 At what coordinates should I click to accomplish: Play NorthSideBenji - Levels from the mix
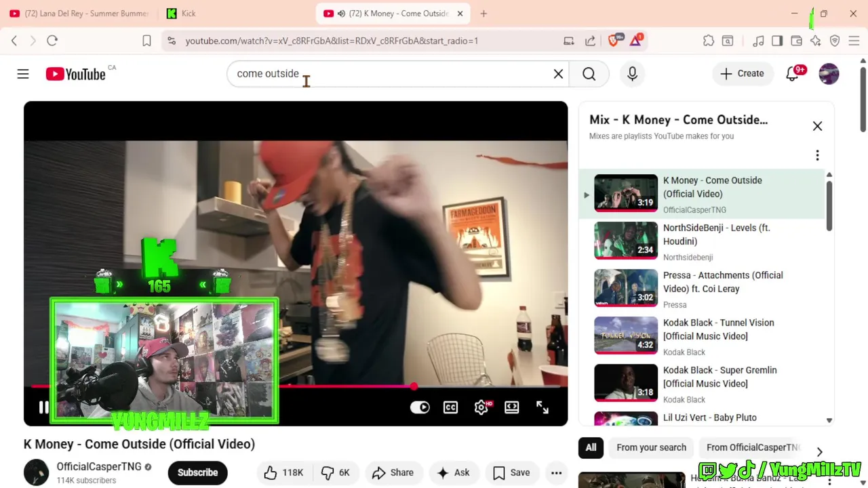702,242
